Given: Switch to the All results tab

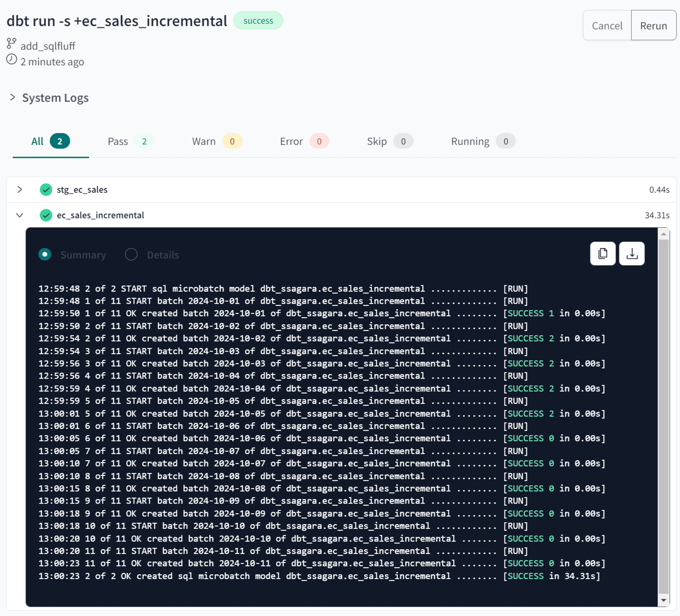Looking at the screenshot, I should click(x=51, y=141).
